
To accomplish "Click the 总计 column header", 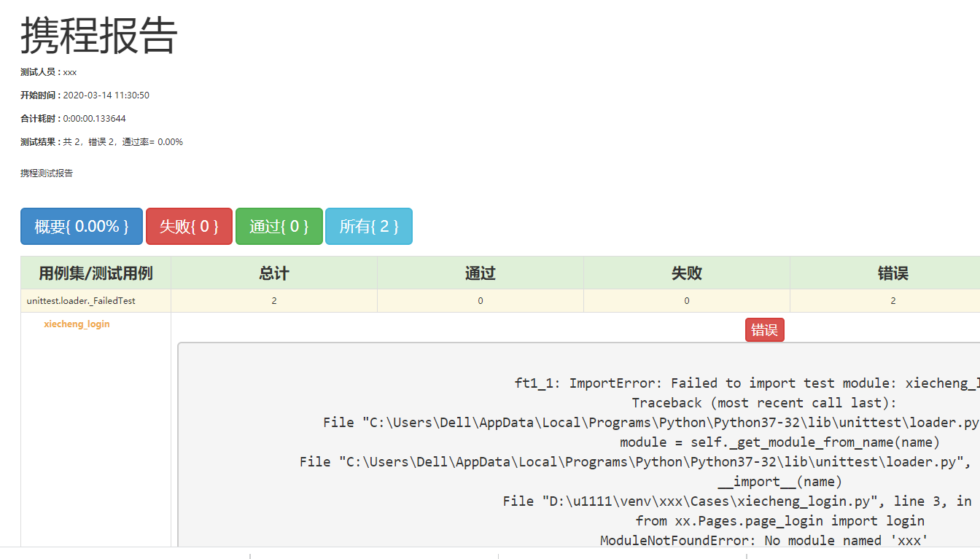I will pyautogui.click(x=274, y=273).
